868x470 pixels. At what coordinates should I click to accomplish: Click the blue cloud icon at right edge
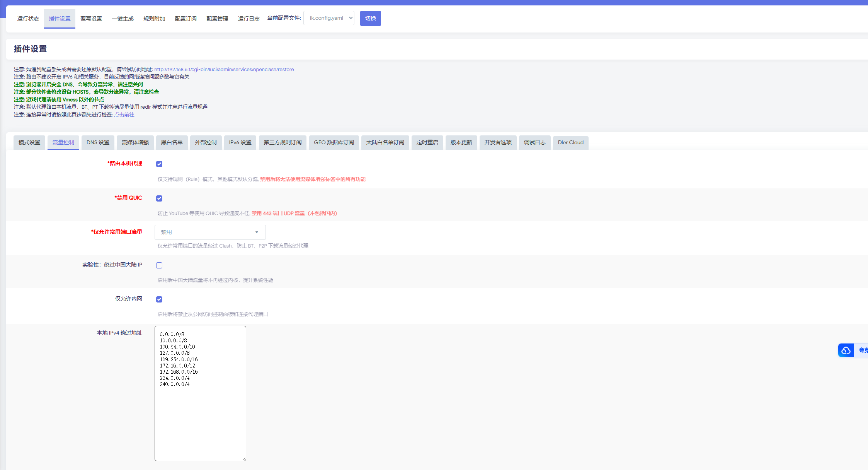[x=846, y=350]
